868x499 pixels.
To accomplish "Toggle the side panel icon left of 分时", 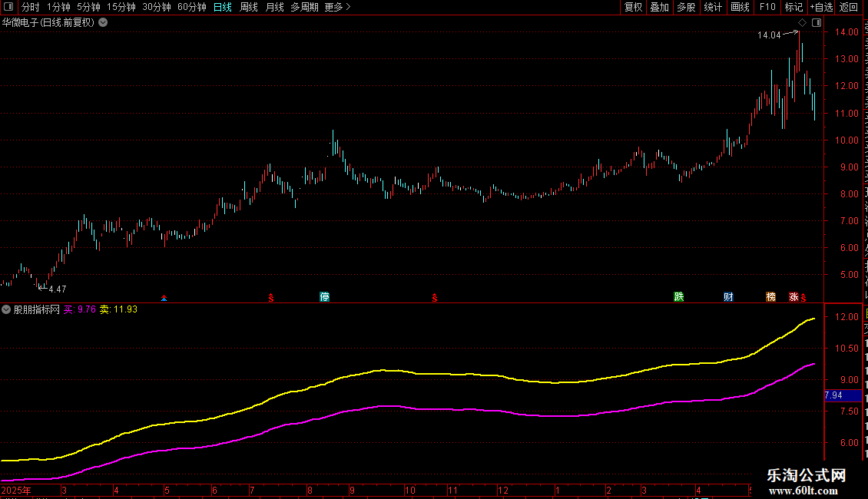I will click(8, 7).
